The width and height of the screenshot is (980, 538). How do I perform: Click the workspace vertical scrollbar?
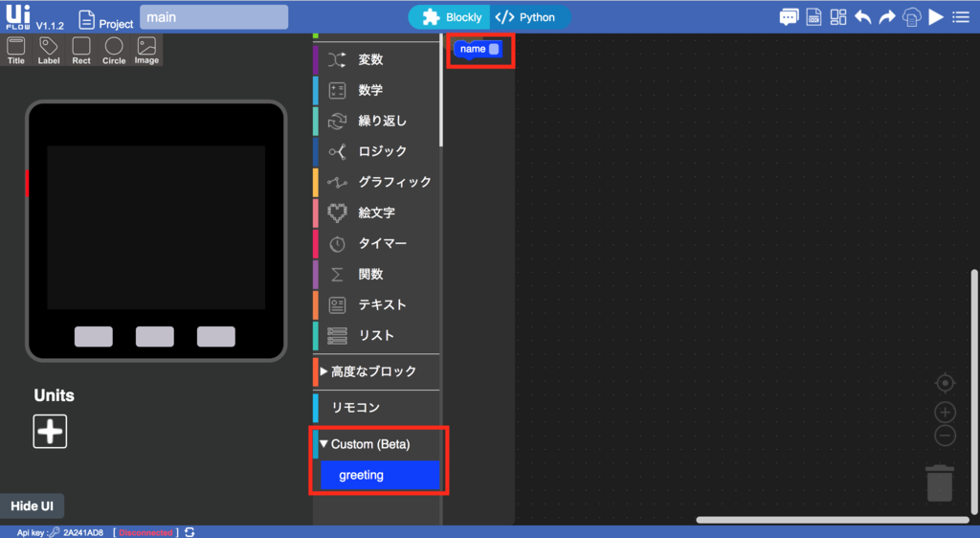click(x=974, y=391)
